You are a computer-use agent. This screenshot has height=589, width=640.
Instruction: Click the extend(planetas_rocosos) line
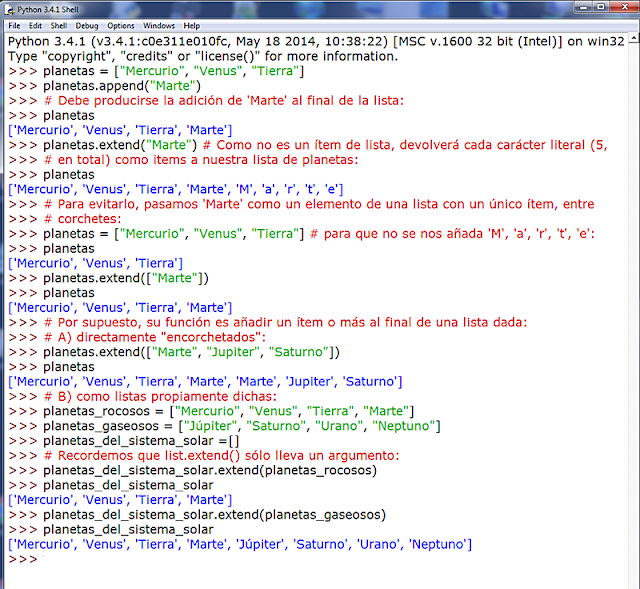pyautogui.click(x=193, y=470)
